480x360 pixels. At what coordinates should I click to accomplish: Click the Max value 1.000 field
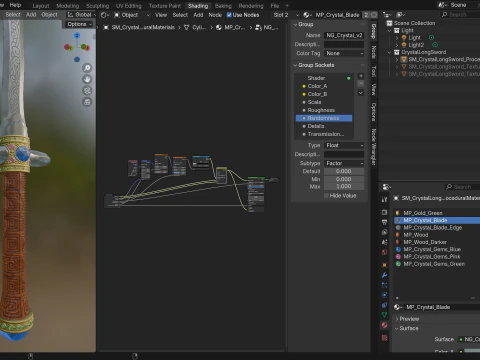coord(344,186)
